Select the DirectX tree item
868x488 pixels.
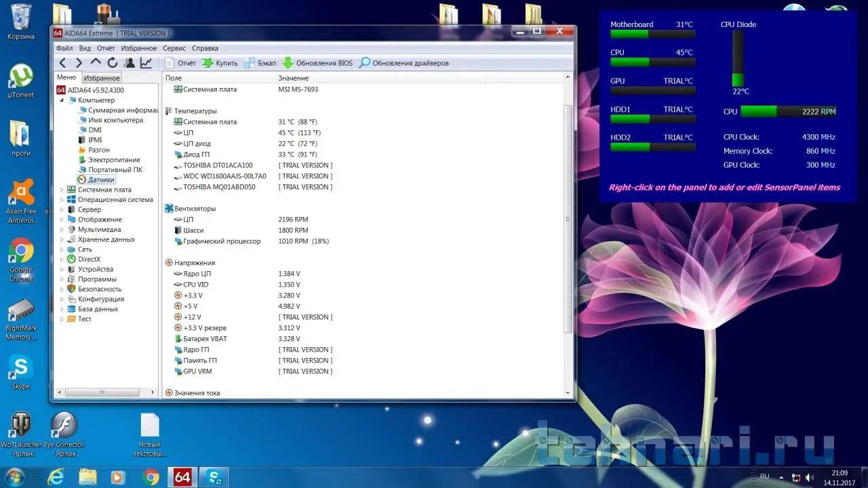click(89, 259)
